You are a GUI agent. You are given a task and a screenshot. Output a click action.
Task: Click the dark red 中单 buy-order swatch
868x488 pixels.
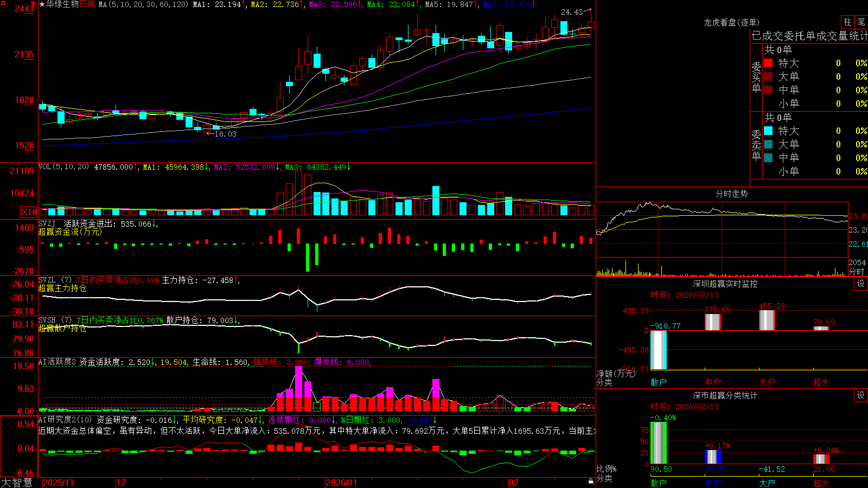(768, 90)
